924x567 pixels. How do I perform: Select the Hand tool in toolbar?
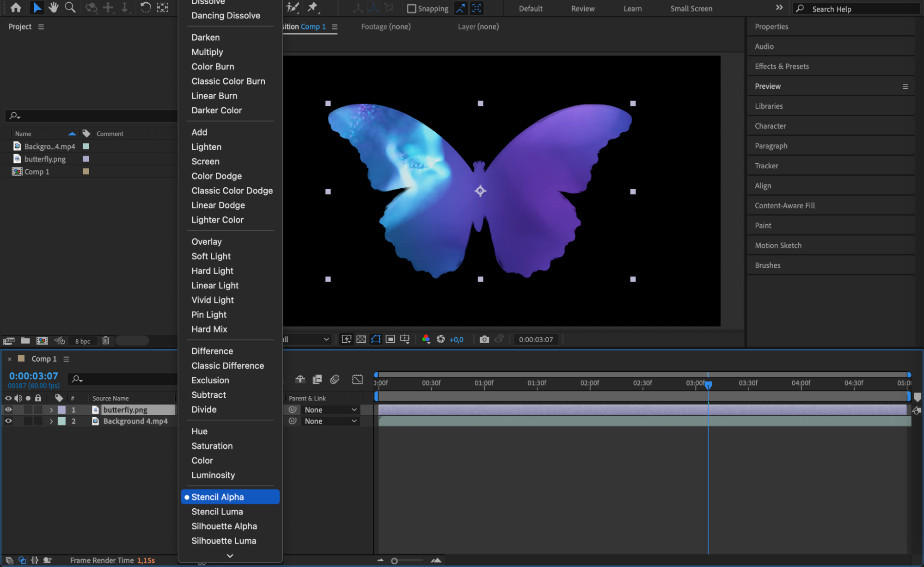pos(54,8)
